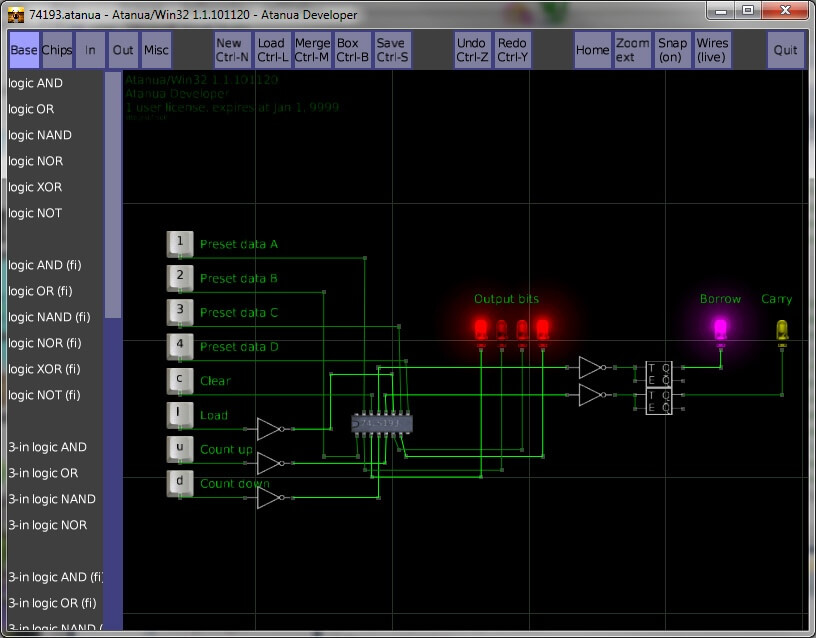Select logic XOR from component list
The image size is (816, 638).
click(35, 187)
